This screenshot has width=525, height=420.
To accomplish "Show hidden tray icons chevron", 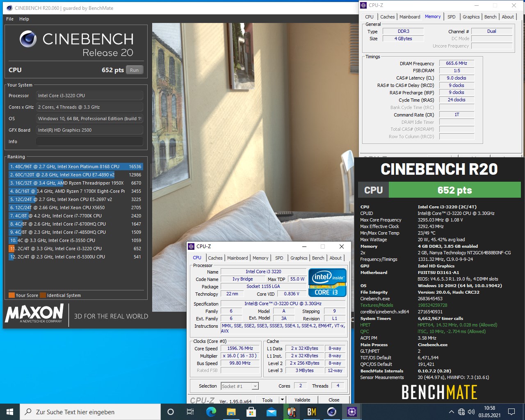I will [452, 412].
